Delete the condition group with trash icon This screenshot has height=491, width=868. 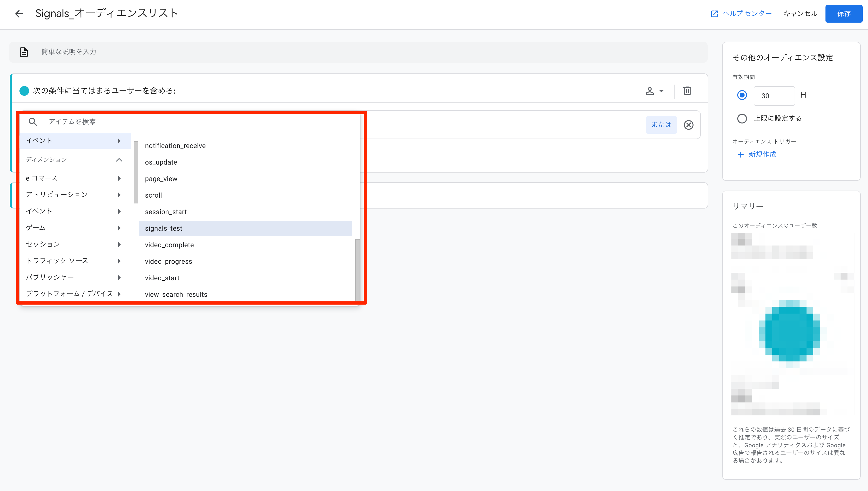point(687,91)
